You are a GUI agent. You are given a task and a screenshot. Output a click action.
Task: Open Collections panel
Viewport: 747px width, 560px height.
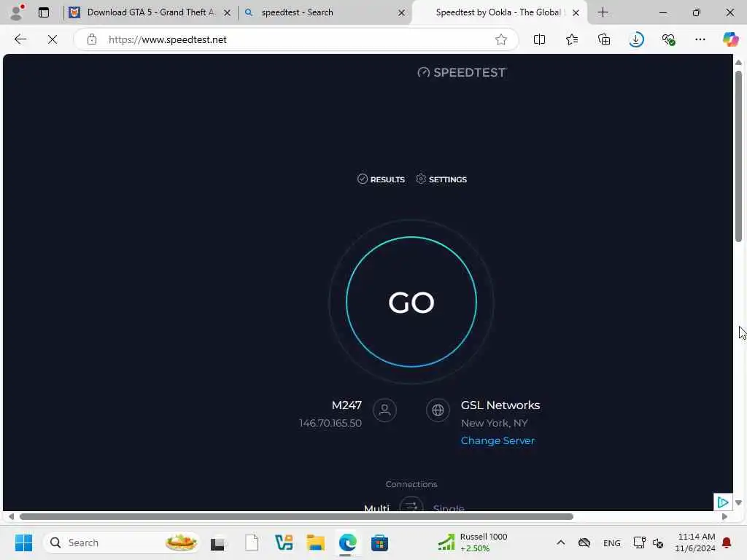coord(604,39)
